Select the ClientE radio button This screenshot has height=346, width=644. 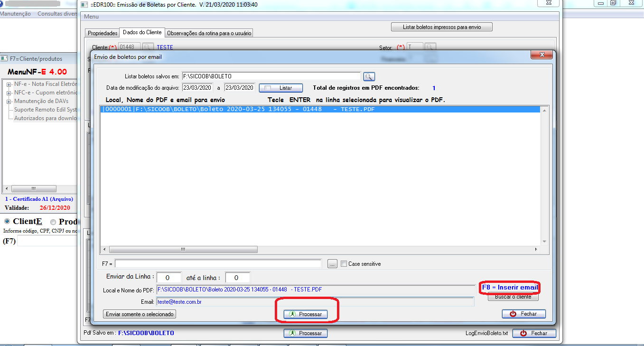coord(7,222)
